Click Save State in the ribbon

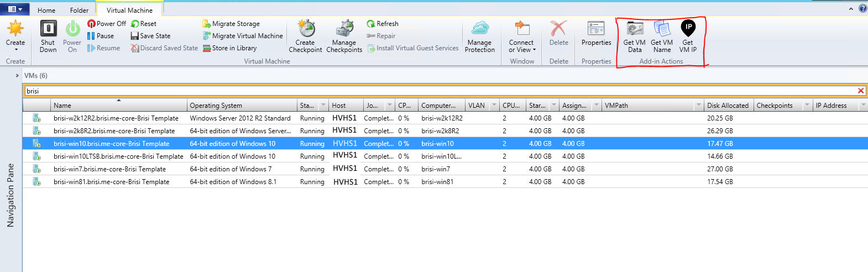pos(150,36)
